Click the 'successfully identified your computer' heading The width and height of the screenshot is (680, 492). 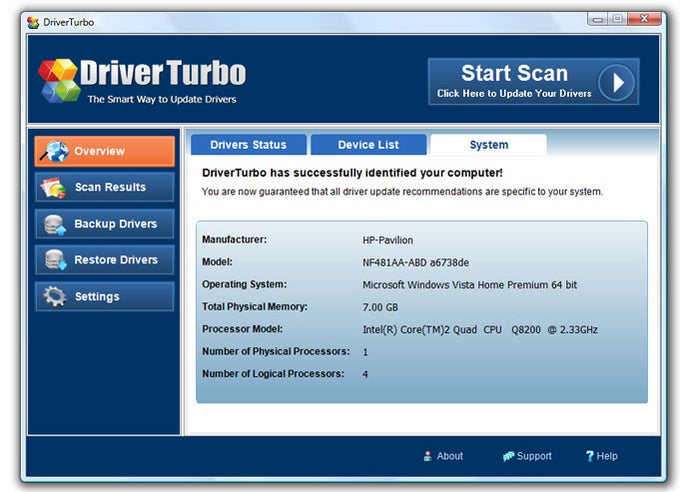click(352, 173)
